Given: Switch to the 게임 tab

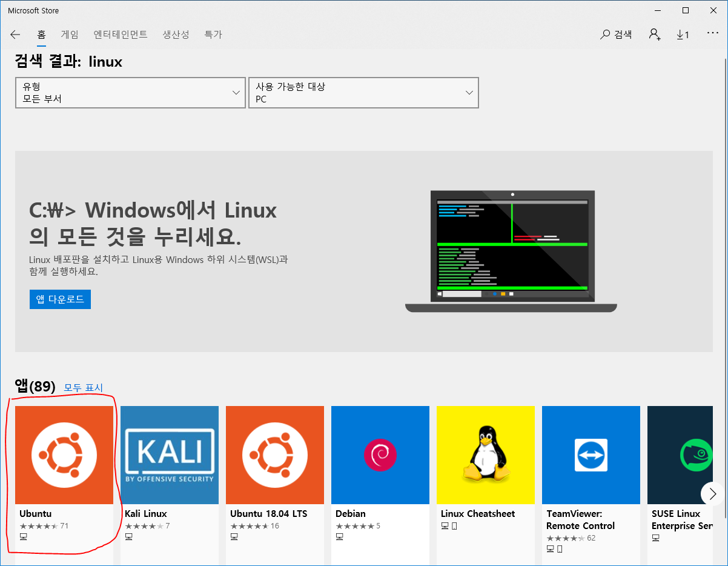Looking at the screenshot, I should pyautogui.click(x=70, y=35).
